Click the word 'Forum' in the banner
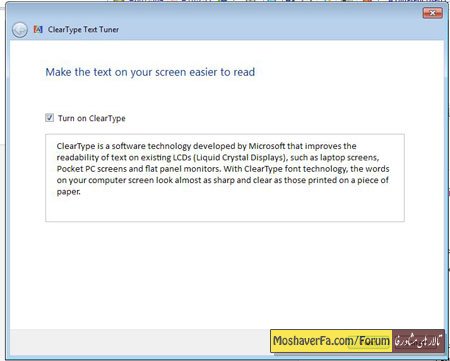 click(x=374, y=341)
